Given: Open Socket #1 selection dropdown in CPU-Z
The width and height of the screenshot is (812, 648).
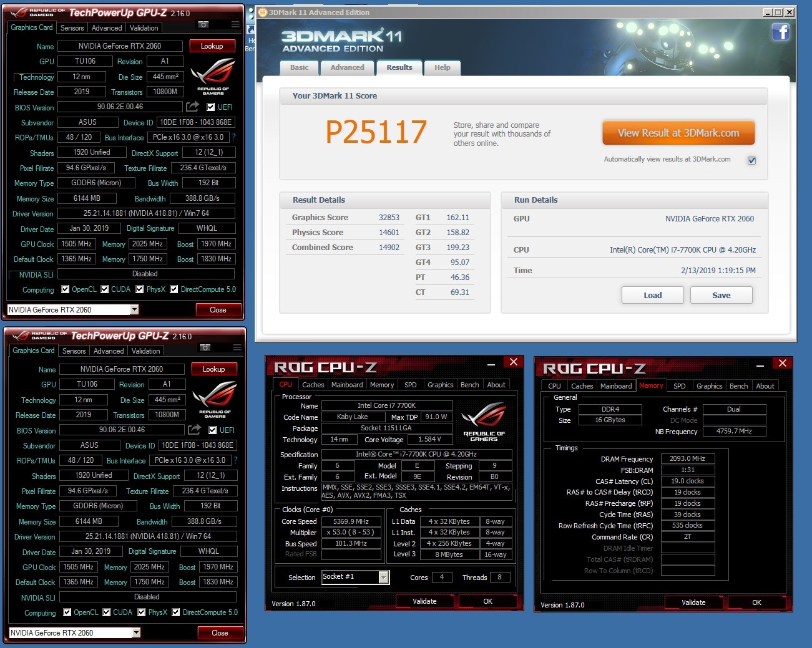Looking at the screenshot, I should point(384,578).
